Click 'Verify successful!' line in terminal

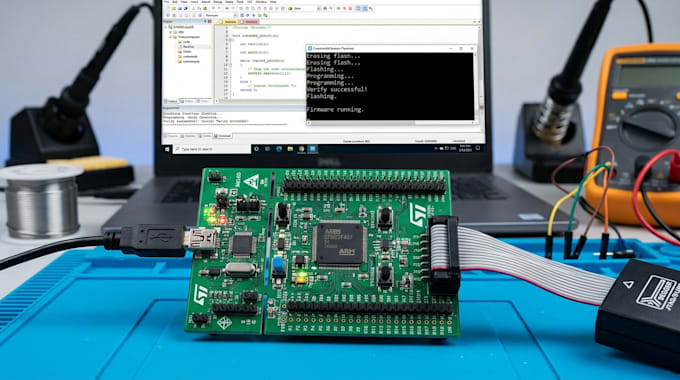337,89
